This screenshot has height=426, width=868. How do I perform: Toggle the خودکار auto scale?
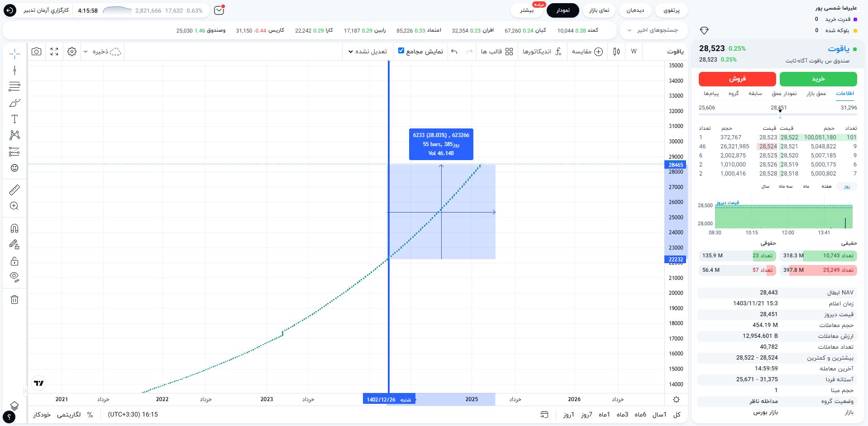pos(42,414)
